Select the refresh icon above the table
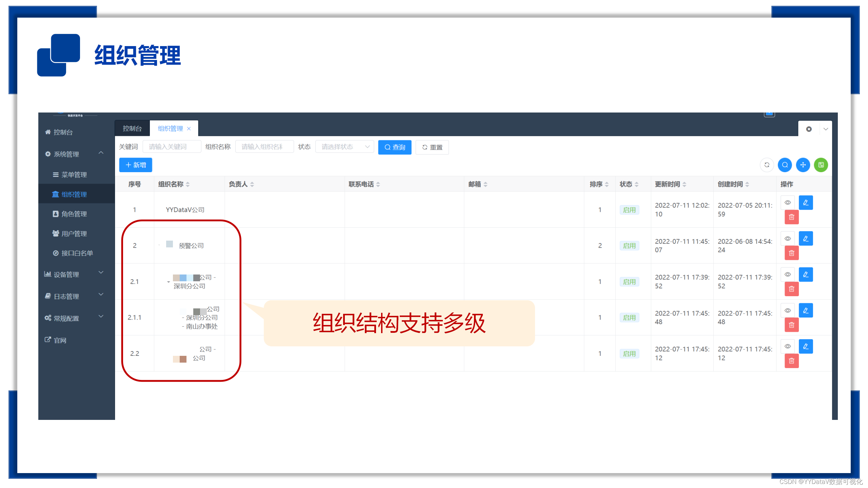The height and width of the screenshot is (488, 868). (x=767, y=165)
